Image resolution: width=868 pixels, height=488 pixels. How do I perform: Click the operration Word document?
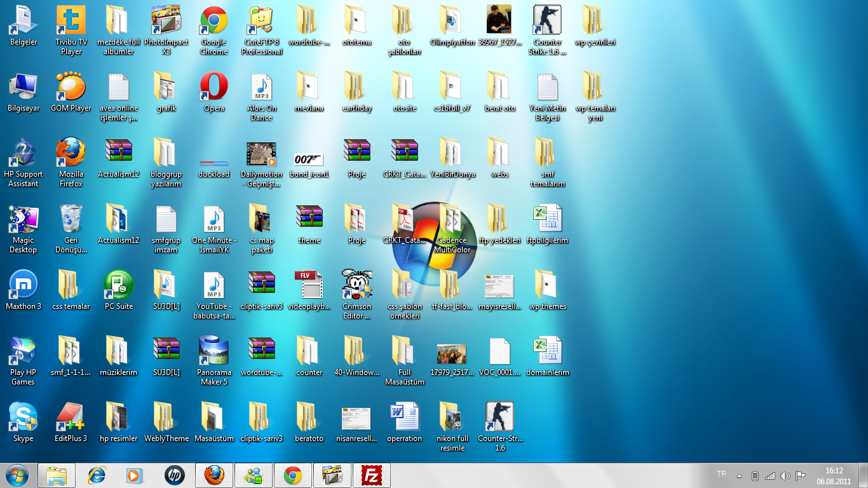(x=405, y=422)
